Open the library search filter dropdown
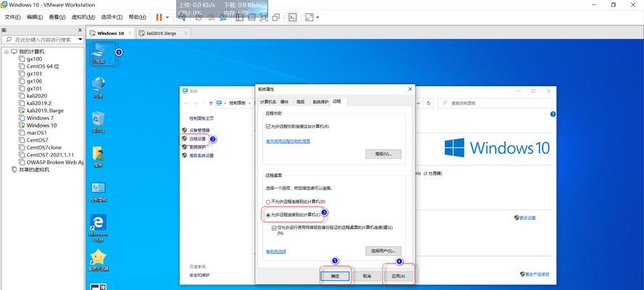This screenshot has width=644, height=290. (x=80, y=39)
